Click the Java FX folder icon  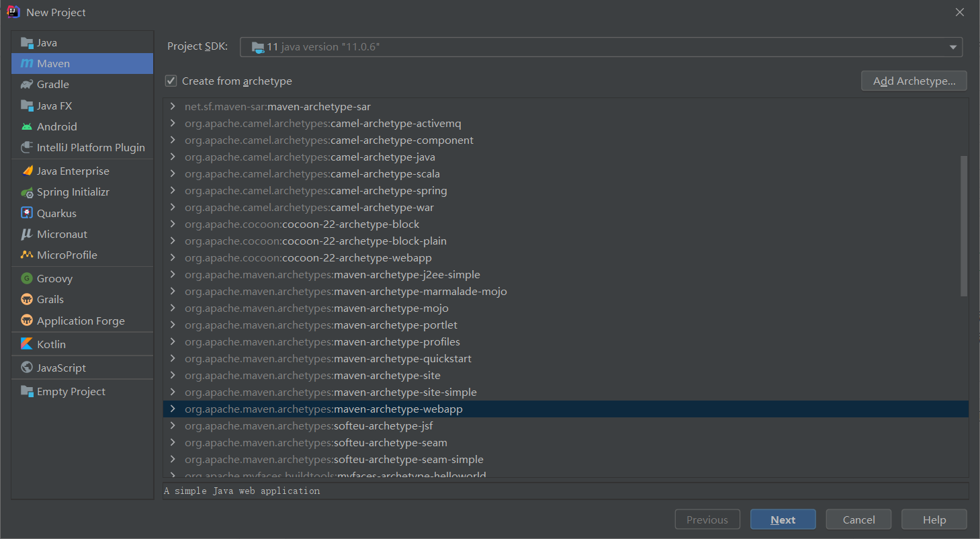pyautogui.click(x=27, y=106)
